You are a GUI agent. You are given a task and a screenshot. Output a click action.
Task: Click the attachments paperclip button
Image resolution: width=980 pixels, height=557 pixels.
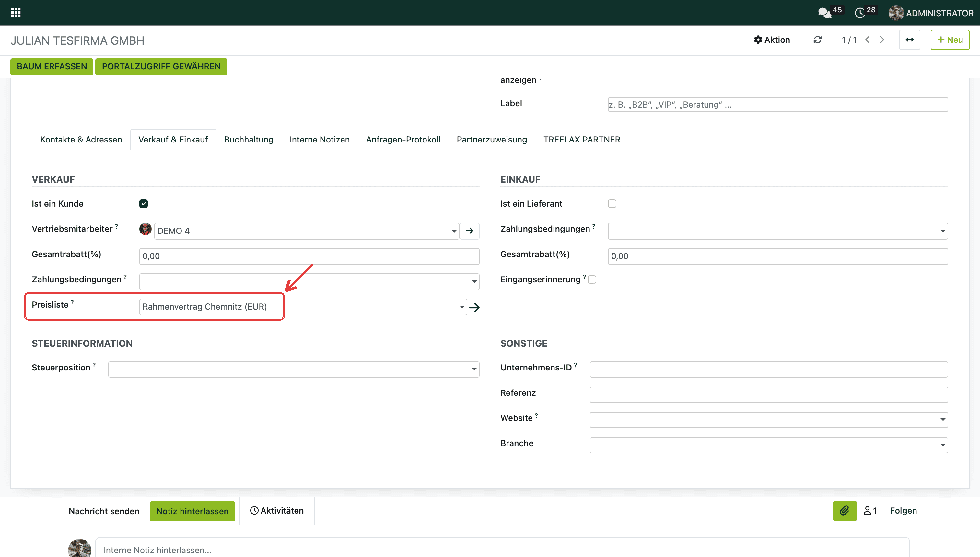tap(845, 511)
